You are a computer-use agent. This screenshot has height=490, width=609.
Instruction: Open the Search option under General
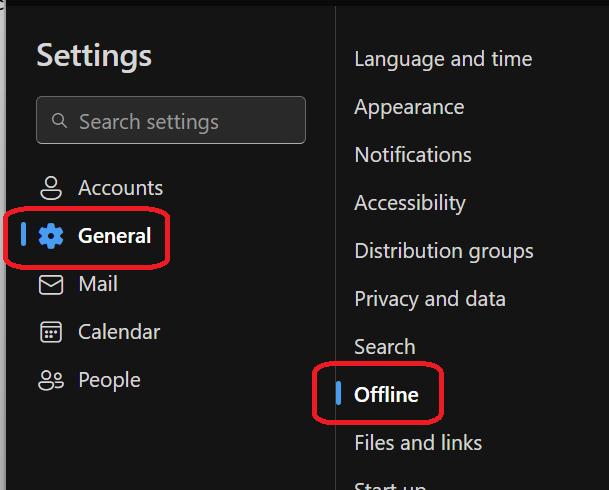(x=385, y=347)
